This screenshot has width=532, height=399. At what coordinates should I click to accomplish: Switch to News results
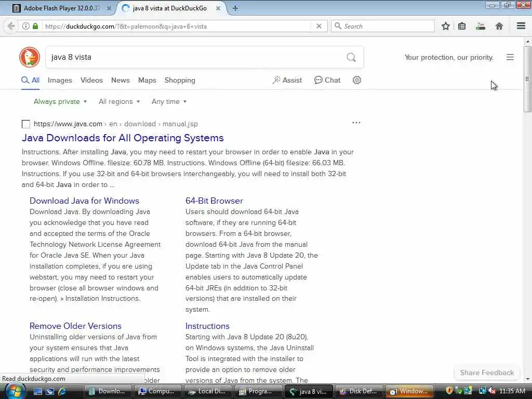coord(121,81)
